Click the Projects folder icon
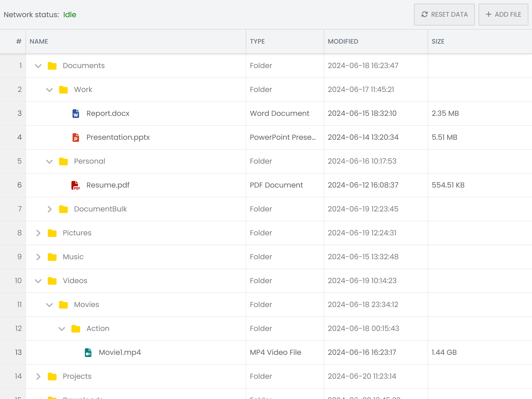 click(x=52, y=376)
